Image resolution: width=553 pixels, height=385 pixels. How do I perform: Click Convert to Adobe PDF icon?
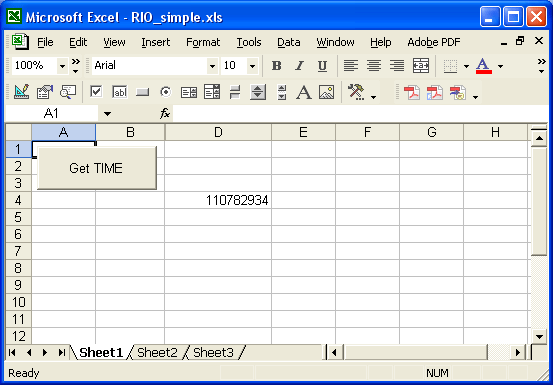pyautogui.click(x=412, y=93)
